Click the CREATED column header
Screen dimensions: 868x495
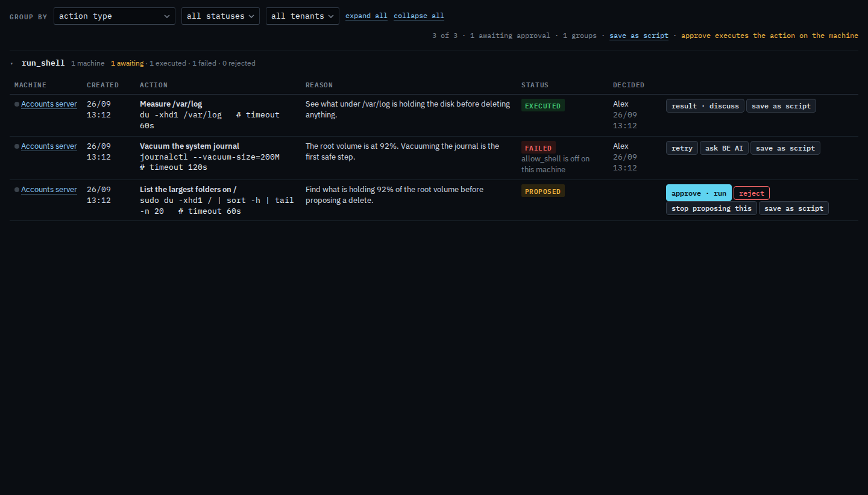click(102, 85)
